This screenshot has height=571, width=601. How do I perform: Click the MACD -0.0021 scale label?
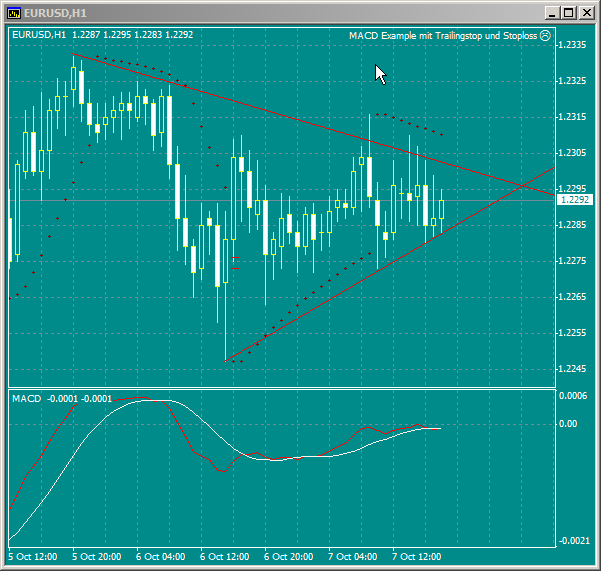[x=572, y=541]
